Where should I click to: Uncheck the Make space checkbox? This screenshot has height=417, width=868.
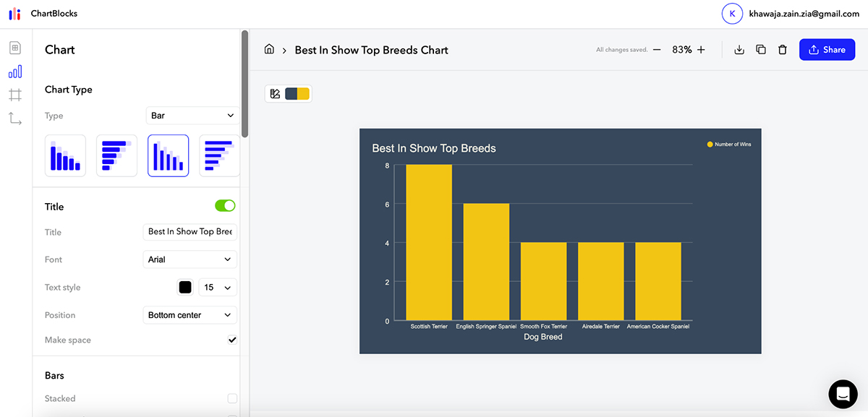pos(232,340)
